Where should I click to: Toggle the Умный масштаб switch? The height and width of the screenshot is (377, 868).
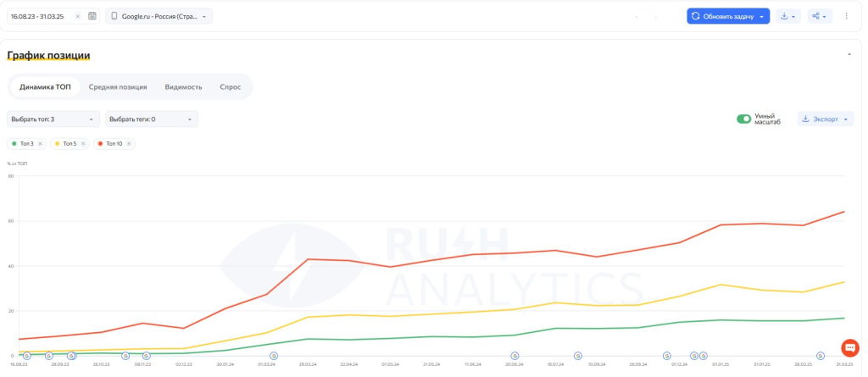[744, 119]
